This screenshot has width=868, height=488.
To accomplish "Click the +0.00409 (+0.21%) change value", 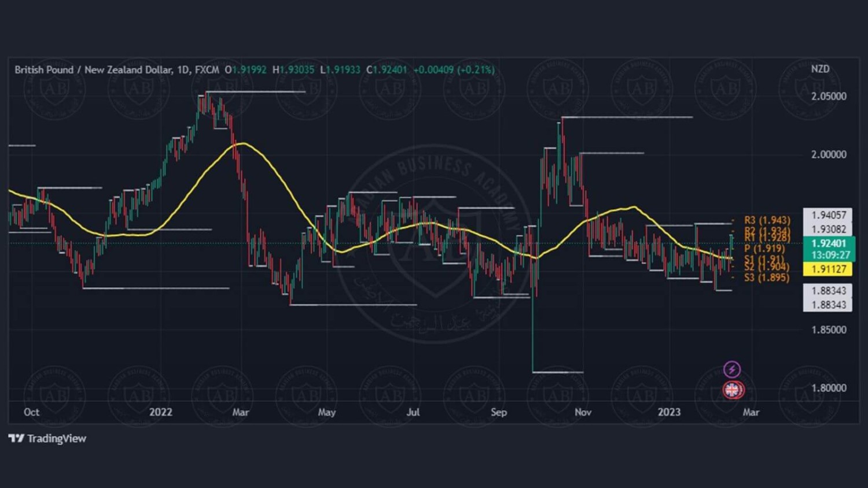I will 454,69.
